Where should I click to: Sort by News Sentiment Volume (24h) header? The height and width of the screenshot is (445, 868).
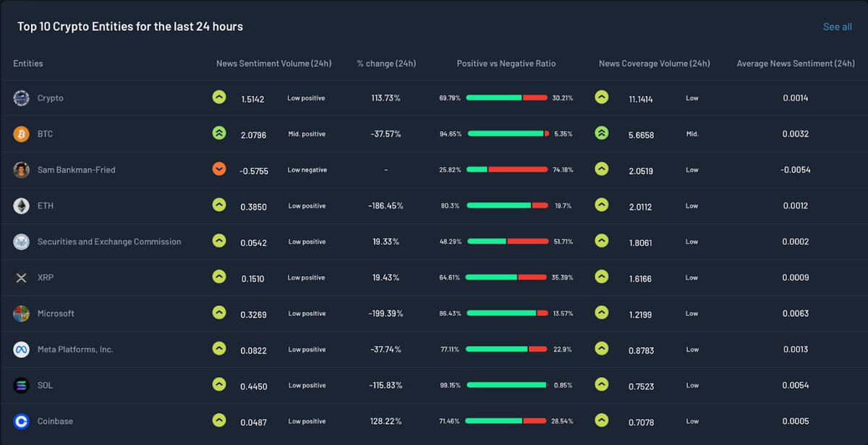click(x=274, y=64)
